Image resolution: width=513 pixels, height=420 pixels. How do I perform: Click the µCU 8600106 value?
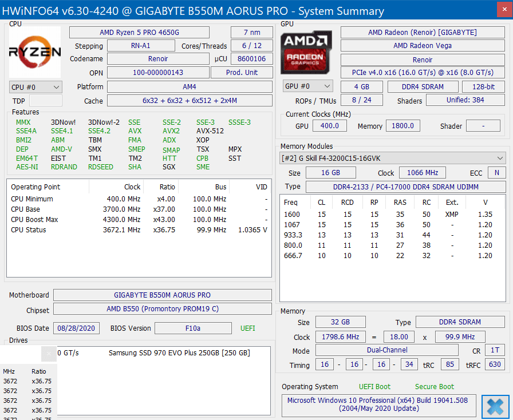point(252,58)
